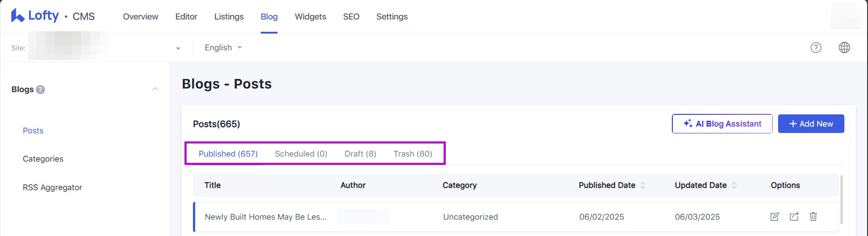Open the Scheduled (0) tab
The image size is (868, 236).
[301, 154]
